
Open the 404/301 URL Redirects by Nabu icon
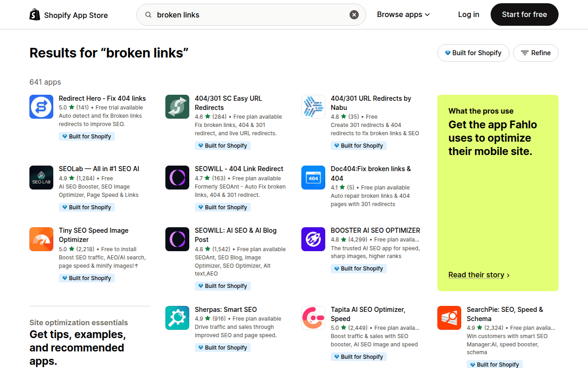(x=313, y=107)
